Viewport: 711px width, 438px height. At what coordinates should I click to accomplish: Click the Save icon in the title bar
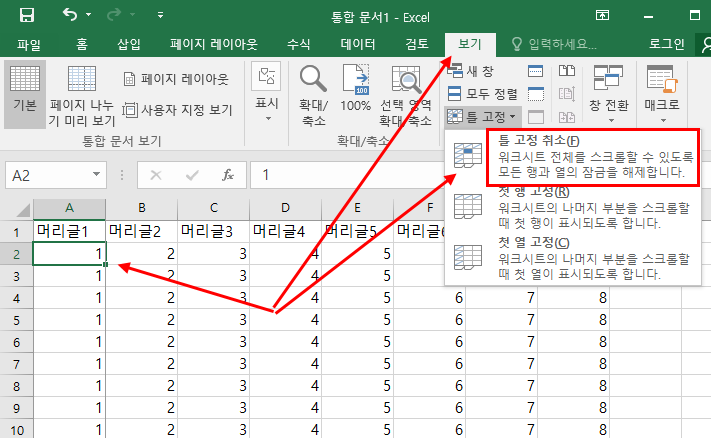pyautogui.click(x=27, y=15)
